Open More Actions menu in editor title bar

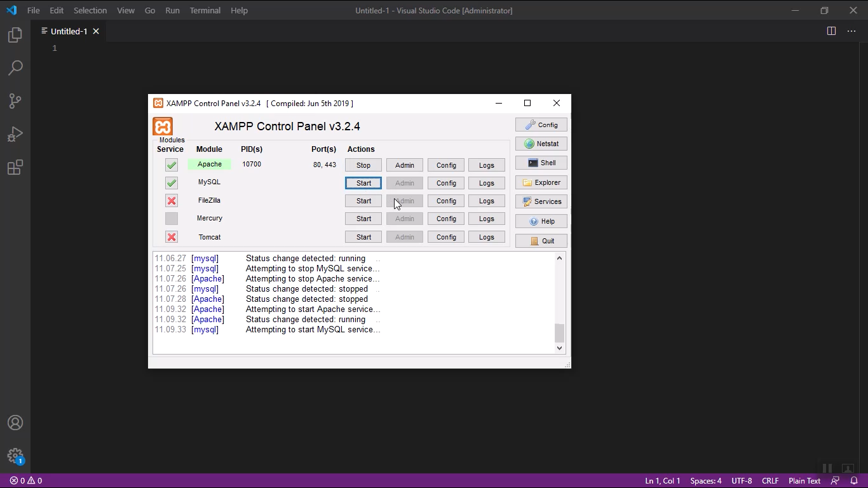coord(851,31)
